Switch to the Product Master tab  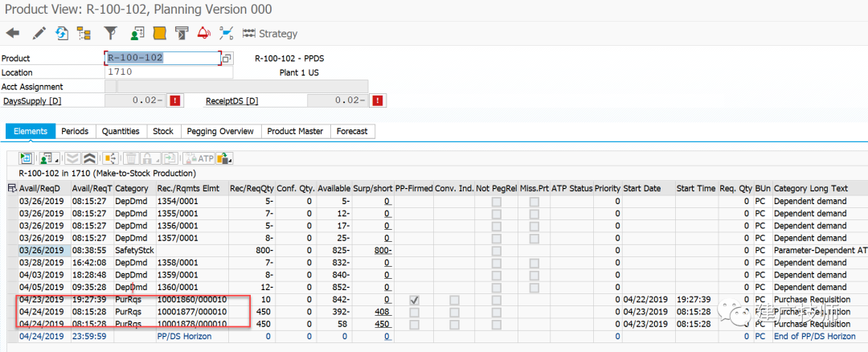point(296,131)
